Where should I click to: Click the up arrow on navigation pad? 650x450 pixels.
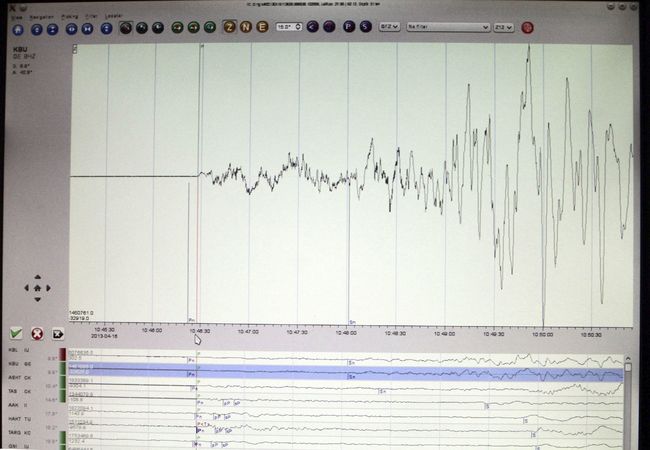point(37,277)
